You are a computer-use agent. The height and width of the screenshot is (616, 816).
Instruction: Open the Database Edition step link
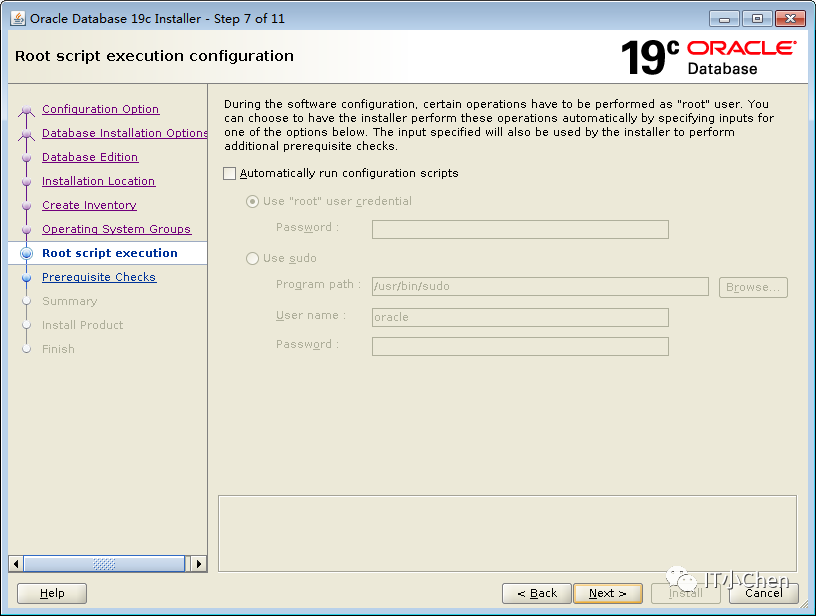click(x=90, y=157)
